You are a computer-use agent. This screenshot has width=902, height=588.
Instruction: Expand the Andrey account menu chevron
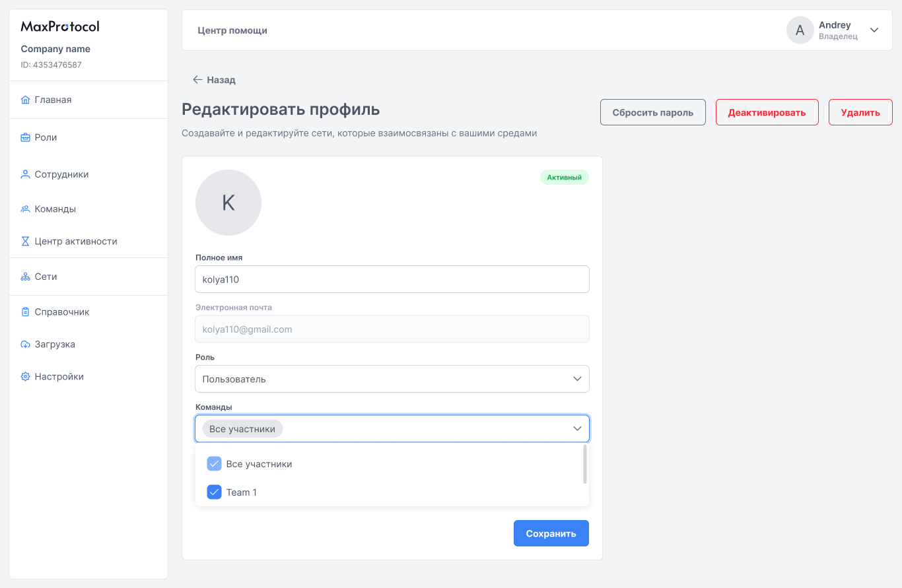874,30
